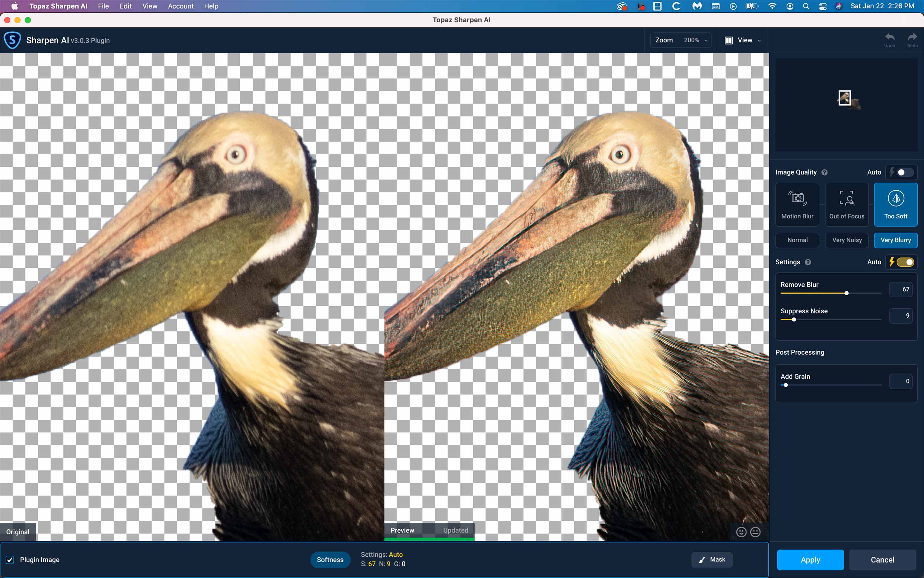Open the Edit menu
The width and height of the screenshot is (924, 578).
point(126,6)
